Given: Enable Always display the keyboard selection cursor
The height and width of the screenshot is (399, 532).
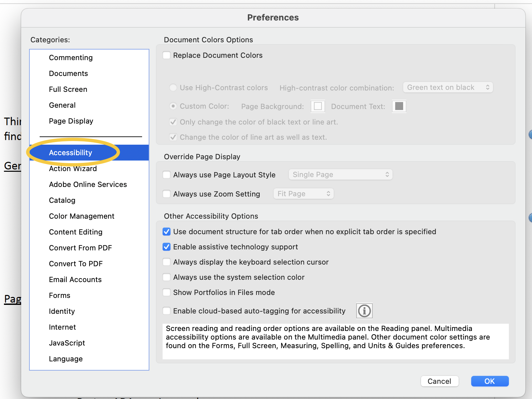Looking at the screenshot, I should 167,262.
